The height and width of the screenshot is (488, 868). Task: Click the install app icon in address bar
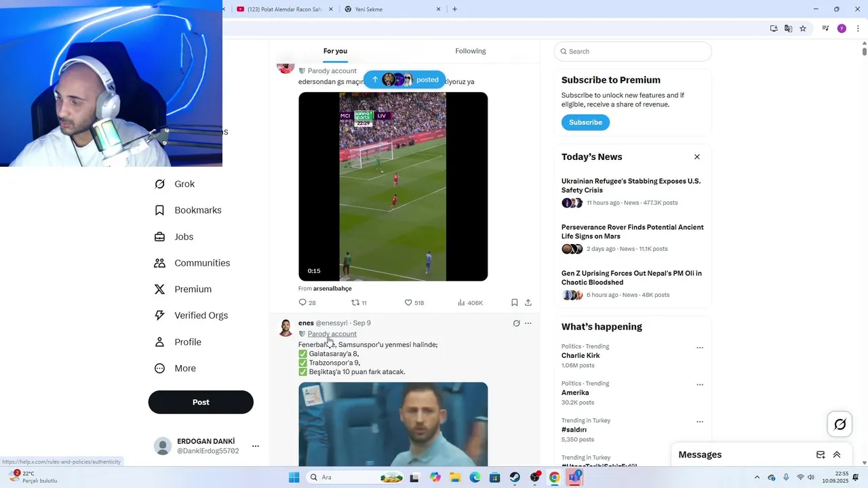[774, 28]
